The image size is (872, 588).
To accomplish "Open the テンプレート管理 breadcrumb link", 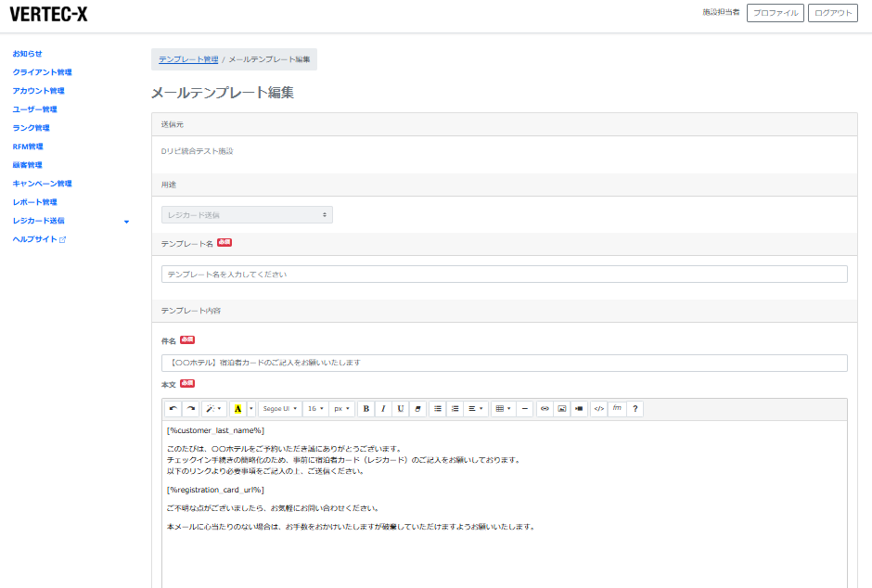I will pyautogui.click(x=188, y=59).
